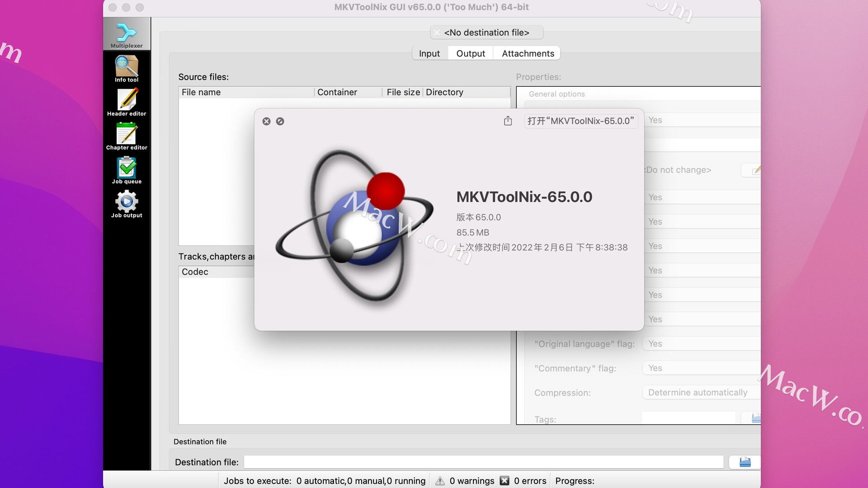Dismiss the MKVToolNix about dialog
Image resolution: width=868 pixels, height=488 pixels.
pyautogui.click(x=266, y=122)
